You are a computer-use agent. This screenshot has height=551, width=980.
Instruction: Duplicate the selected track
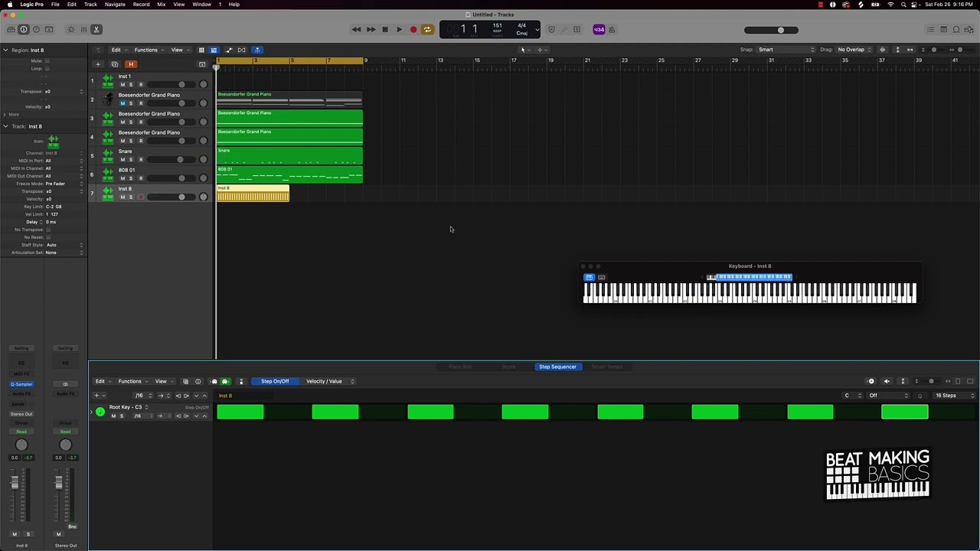pyautogui.click(x=115, y=64)
